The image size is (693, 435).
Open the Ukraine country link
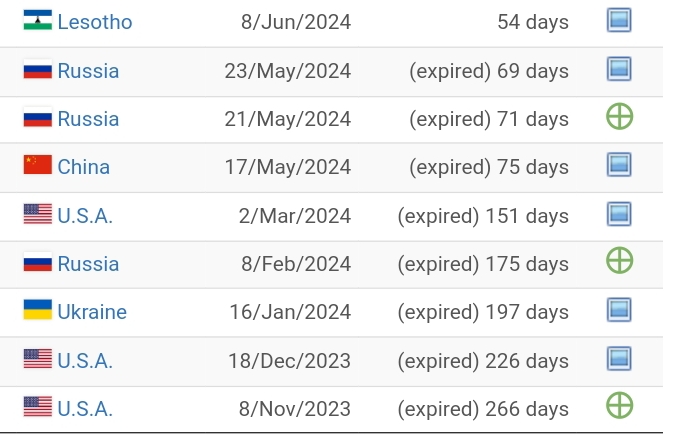(x=92, y=312)
